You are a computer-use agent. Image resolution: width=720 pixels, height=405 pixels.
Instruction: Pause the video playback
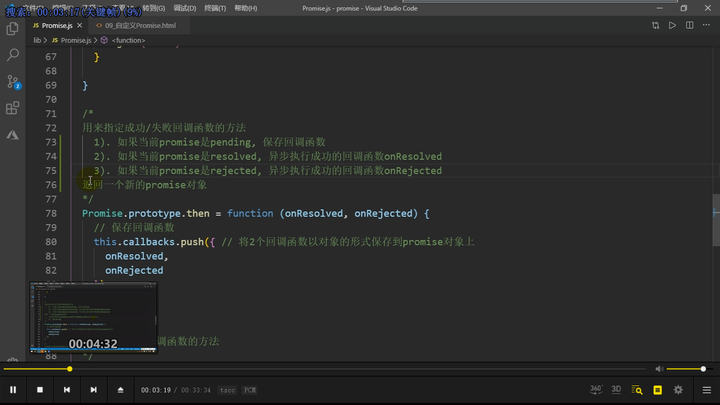[x=13, y=390]
